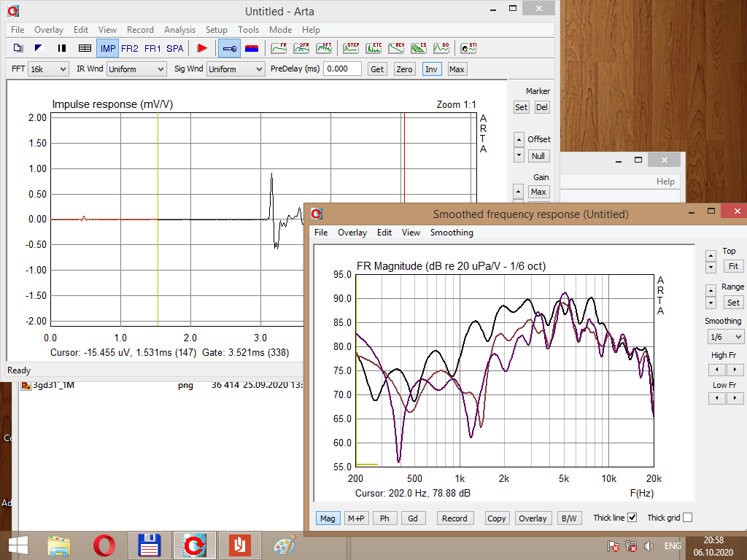Select the SPA spectrum analyzer mode
The height and width of the screenshot is (560, 747).
point(175,49)
